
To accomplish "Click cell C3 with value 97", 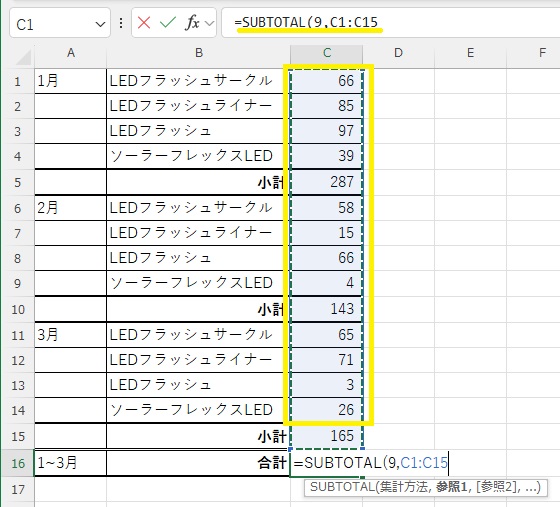I will 326,131.
